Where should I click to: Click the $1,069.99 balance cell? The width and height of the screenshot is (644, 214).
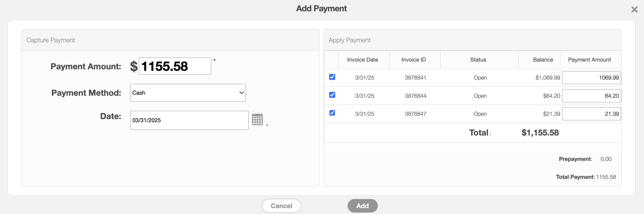point(548,78)
